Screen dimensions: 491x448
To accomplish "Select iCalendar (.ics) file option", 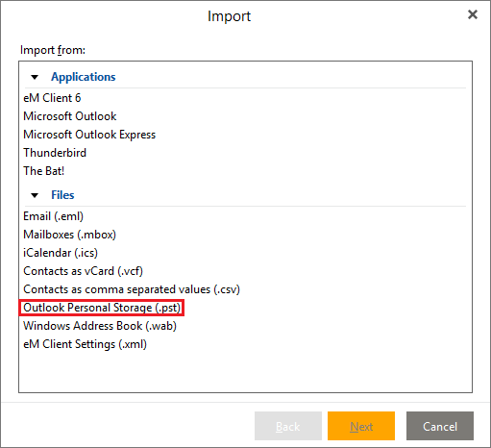I will [61, 253].
